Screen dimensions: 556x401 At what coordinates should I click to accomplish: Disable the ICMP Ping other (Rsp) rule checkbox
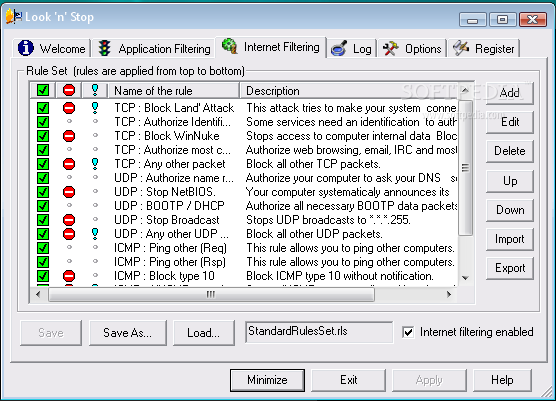(43, 262)
